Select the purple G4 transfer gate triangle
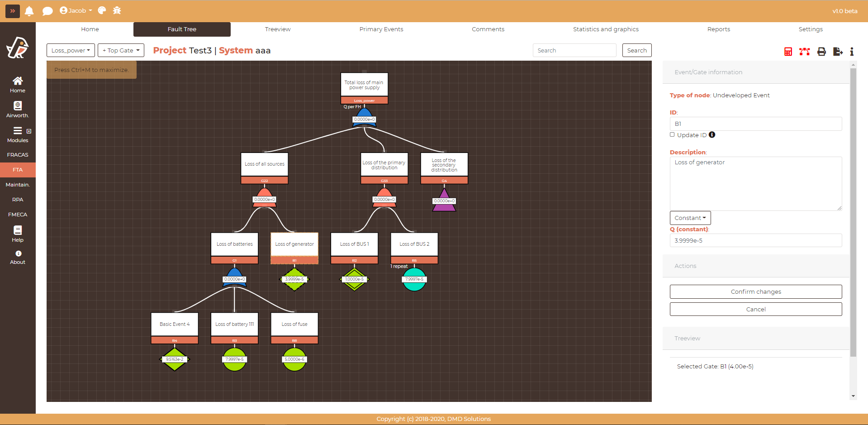 (444, 202)
